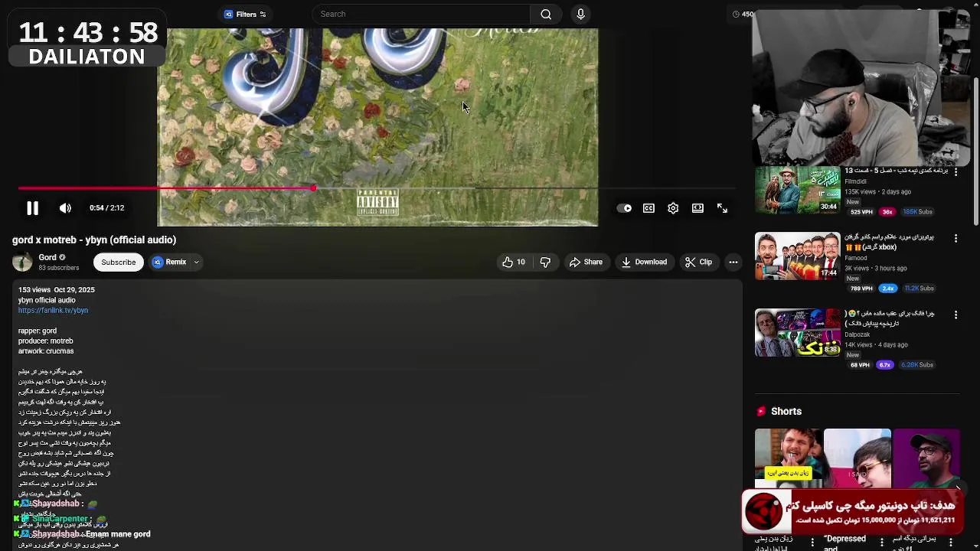Select the 'artwork: crucmas' description line
The height and width of the screenshot is (551, 980).
(46, 351)
